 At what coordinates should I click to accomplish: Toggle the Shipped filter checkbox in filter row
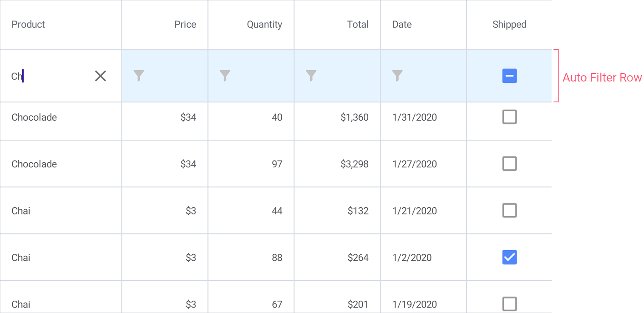pos(509,76)
